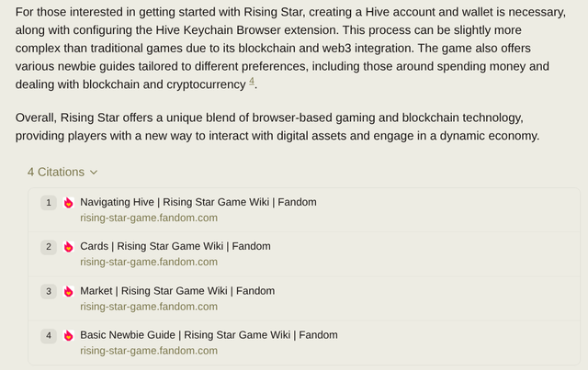Click citation number badge 3

[49, 291]
